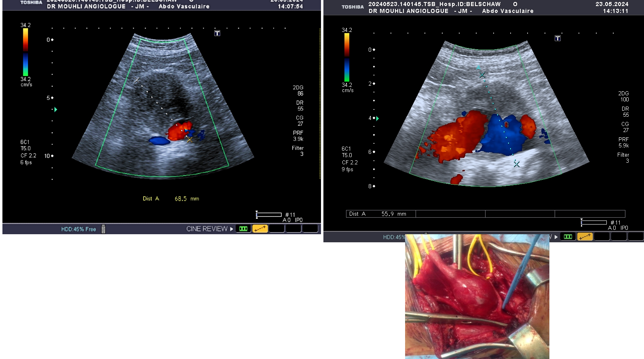Viewport: 644px width, 359px height.
Task: Click the green cine film icon in right panel
Action: pyautogui.click(x=568, y=237)
